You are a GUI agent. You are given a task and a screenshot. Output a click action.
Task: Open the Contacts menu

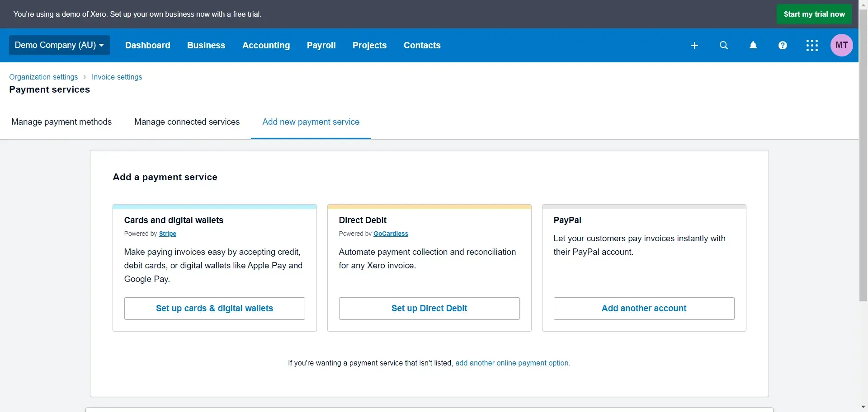point(422,45)
